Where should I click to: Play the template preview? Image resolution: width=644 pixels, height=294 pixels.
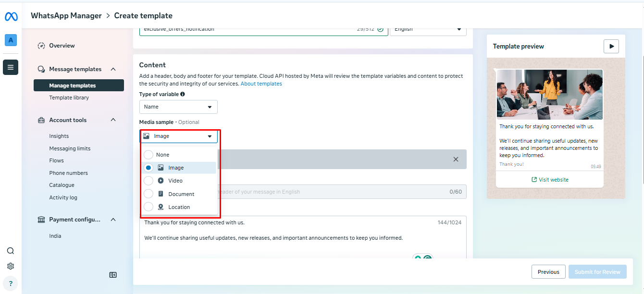pyautogui.click(x=611, y=46)
